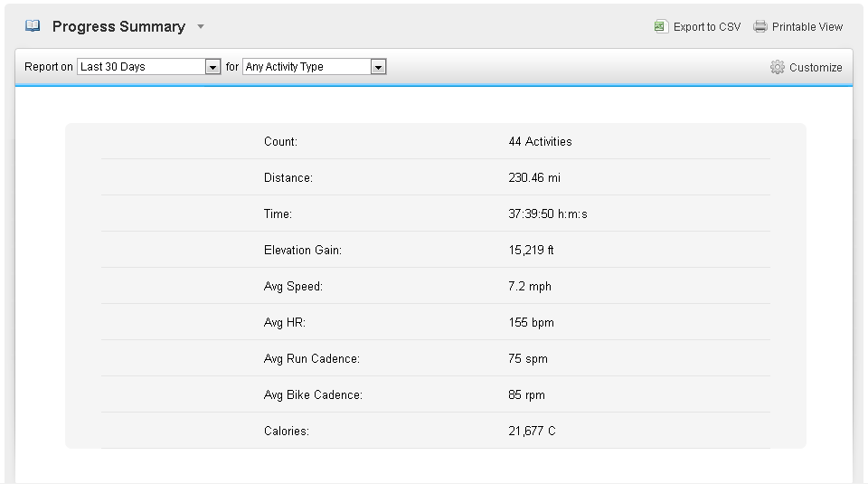Viewport: 868px width, 484px height.
Task: Select the Last 30 Days report period field
Action: [149, 66]
